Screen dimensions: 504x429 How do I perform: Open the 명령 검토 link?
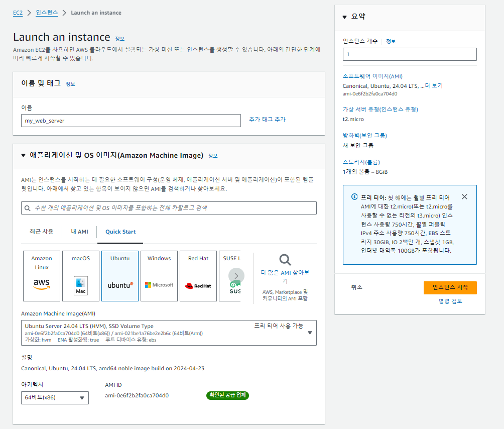450,301
